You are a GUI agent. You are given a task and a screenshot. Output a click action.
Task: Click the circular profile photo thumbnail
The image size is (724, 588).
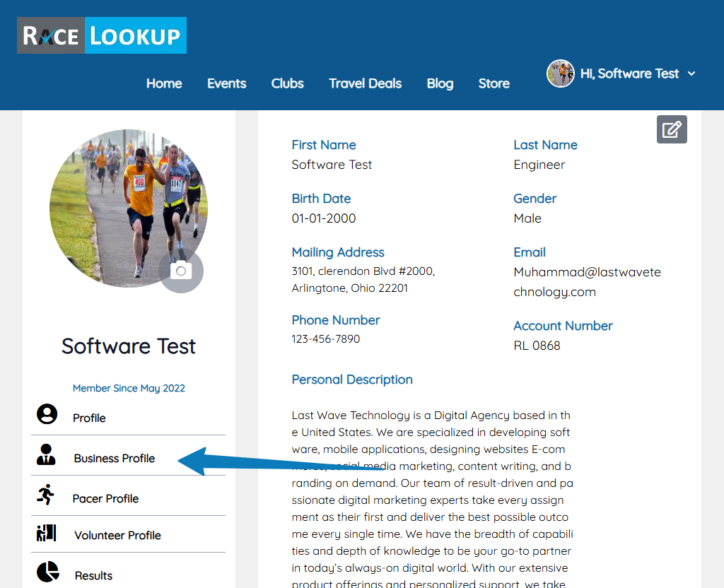[128, 207]
